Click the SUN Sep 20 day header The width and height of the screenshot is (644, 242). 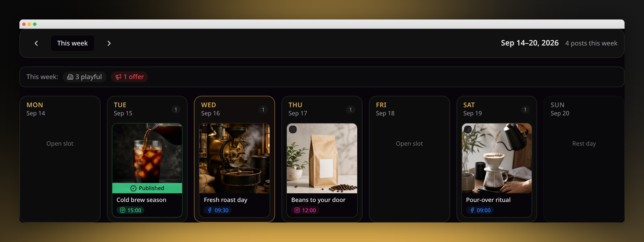point(560,109)
